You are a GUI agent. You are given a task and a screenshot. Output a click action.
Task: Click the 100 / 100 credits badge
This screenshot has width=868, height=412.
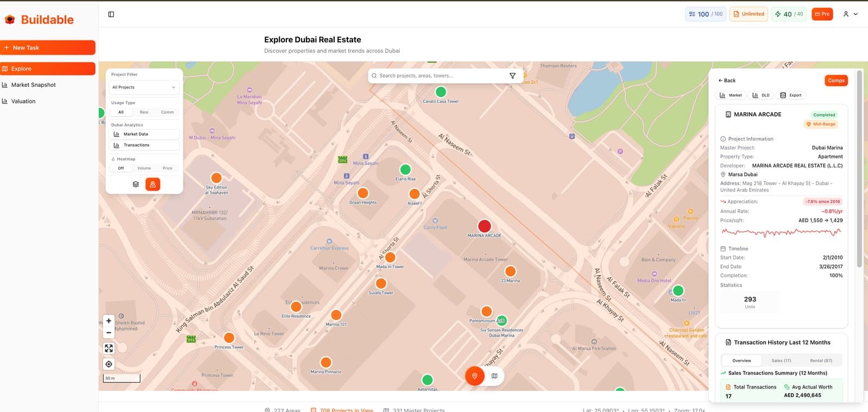[705, 14]
